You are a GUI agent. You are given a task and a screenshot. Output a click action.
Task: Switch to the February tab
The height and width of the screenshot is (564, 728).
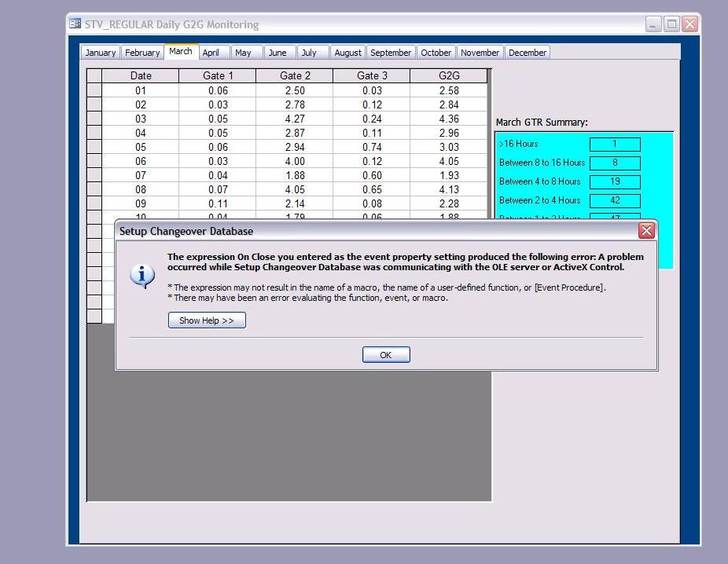[142, 53]
